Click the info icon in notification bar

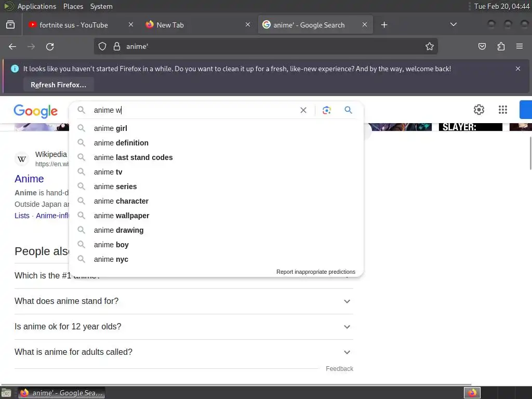[15, 69]
